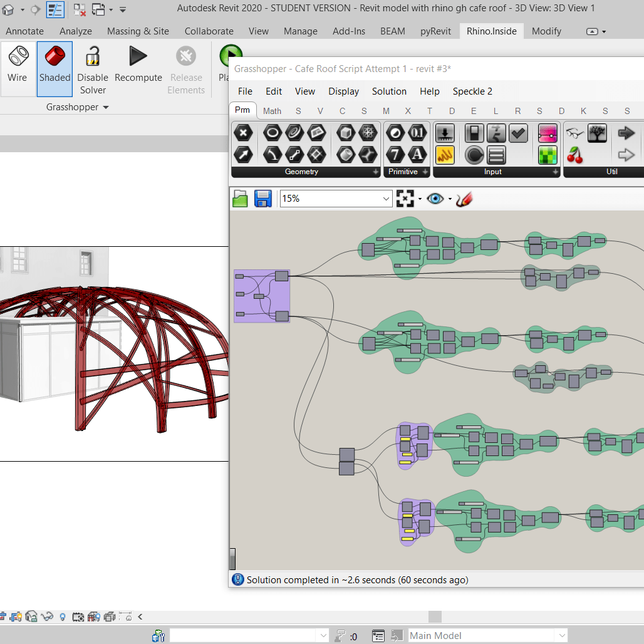644x644 pixels.
Task: Click the open file folder icon
Action: [x=241, y=199]
